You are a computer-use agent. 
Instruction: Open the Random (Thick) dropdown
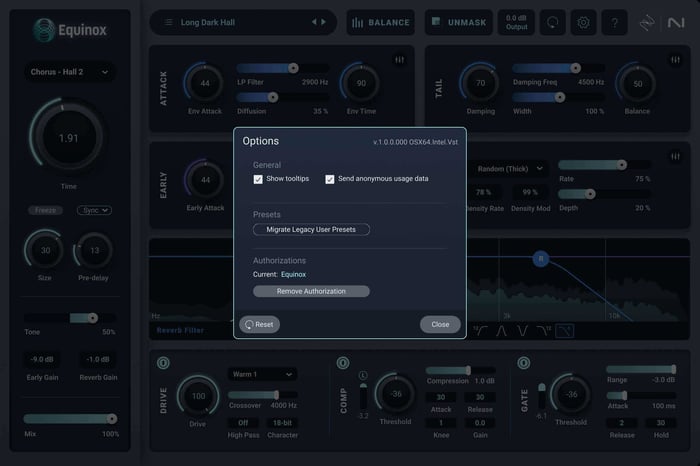pos(508,169)
